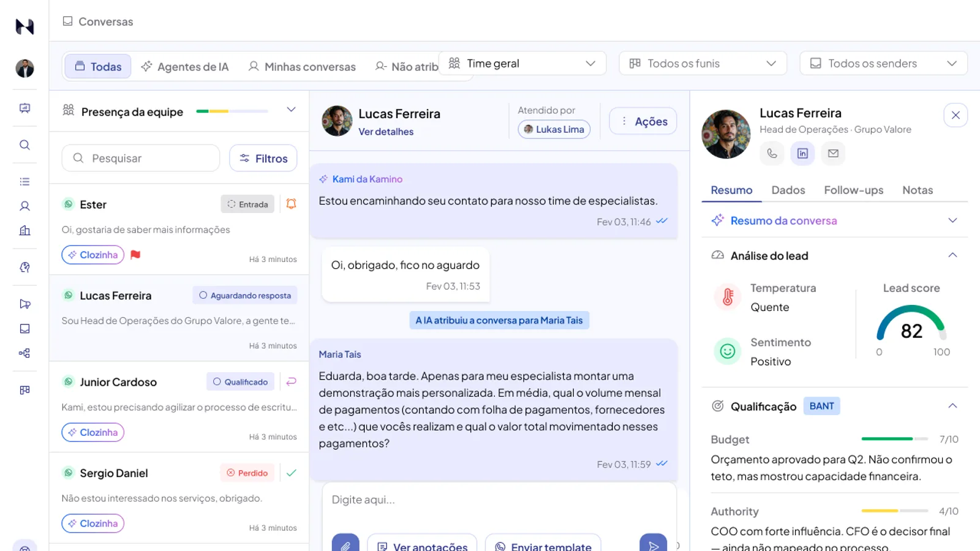Click the Entrada status badge on Ester
This screenshot has height=551, width=980.
point(247,204)
